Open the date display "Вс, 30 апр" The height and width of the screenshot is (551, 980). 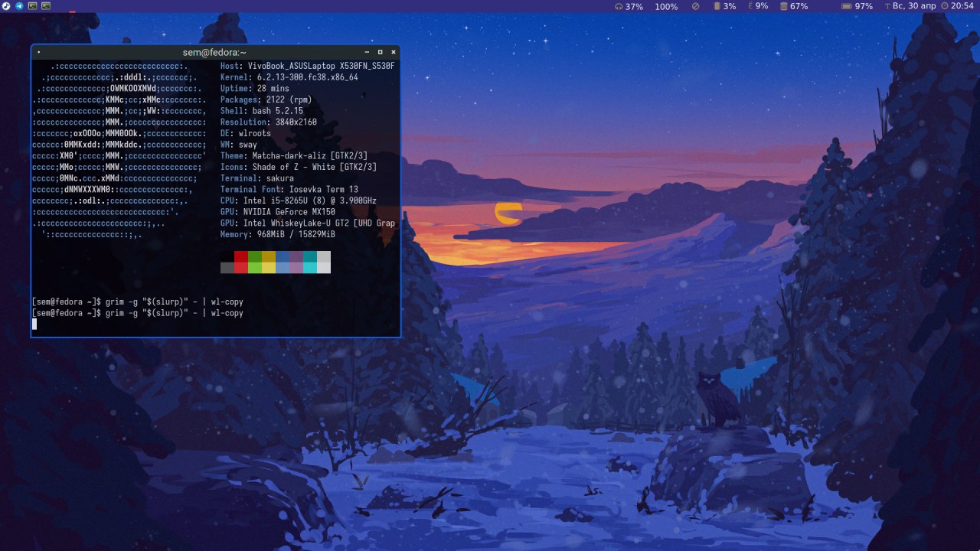click(x=910, y=6)
